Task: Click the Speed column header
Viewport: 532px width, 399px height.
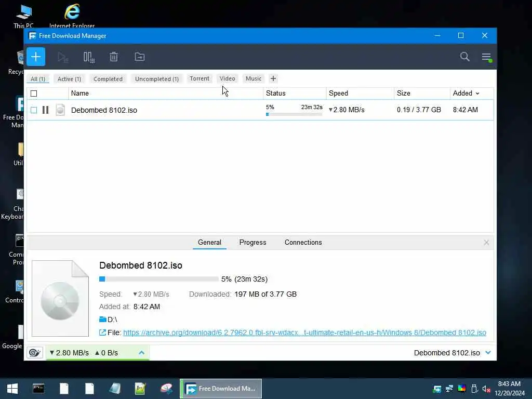Action: 360,94
